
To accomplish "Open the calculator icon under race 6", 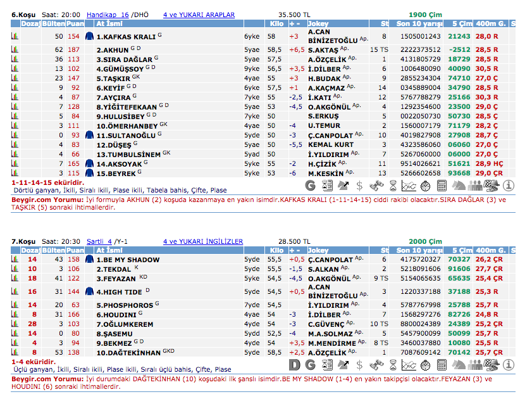I will pyautogui.click(x=442, y=186).
